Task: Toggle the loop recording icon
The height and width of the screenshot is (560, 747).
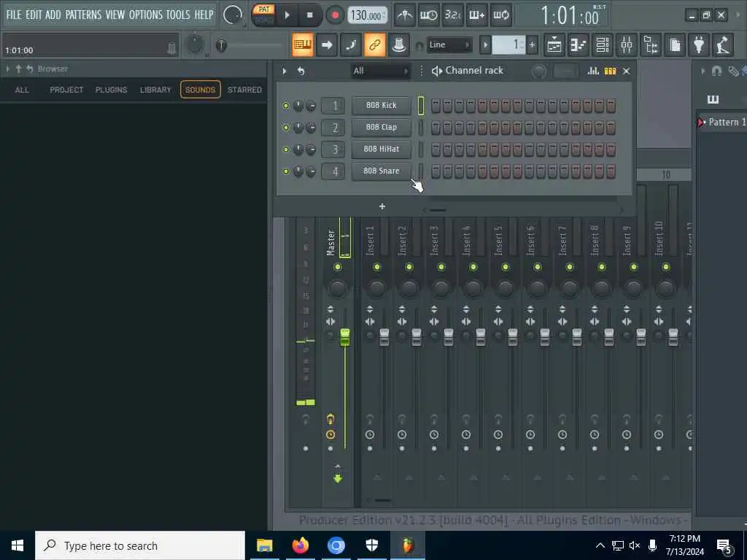Action: pyautogui.click(x=500, y=15)
